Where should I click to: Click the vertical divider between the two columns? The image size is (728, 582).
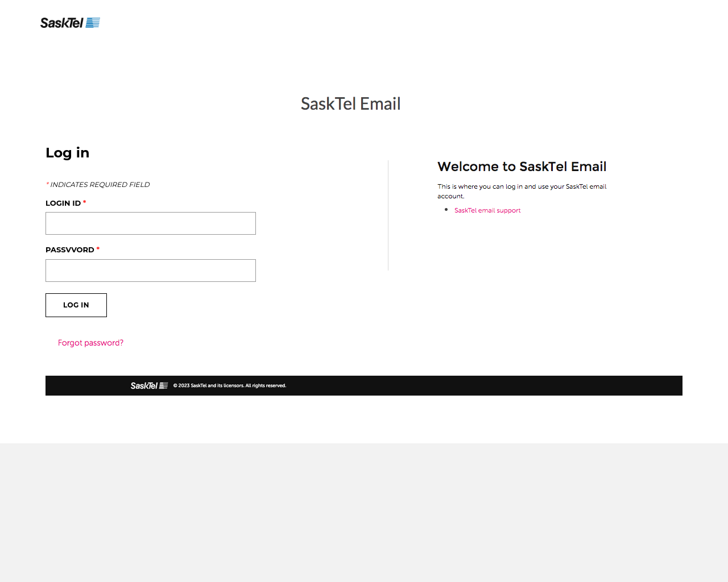(388, 215)
